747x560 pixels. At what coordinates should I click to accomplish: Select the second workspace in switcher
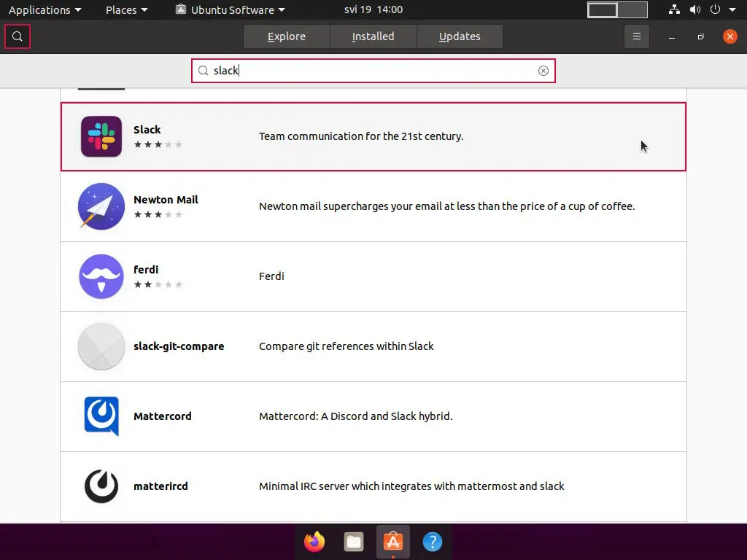click(632, 10)
